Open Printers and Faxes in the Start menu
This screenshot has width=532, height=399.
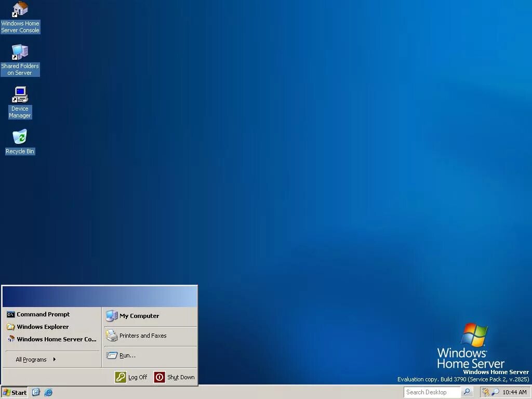[143, 336]
